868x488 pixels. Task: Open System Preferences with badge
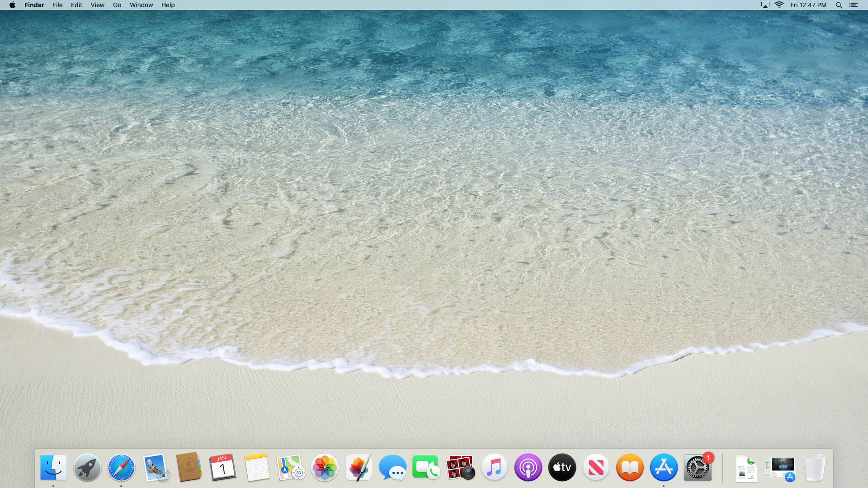coord(698,467)
